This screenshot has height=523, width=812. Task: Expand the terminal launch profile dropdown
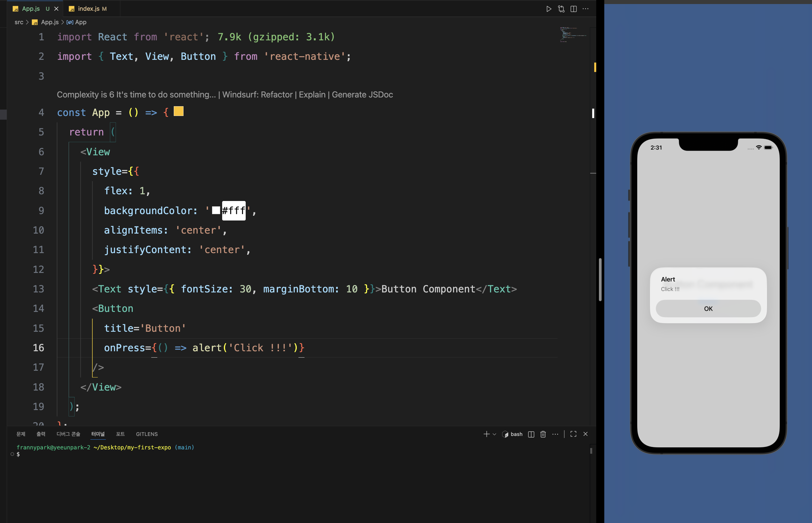tap(494, 434)
